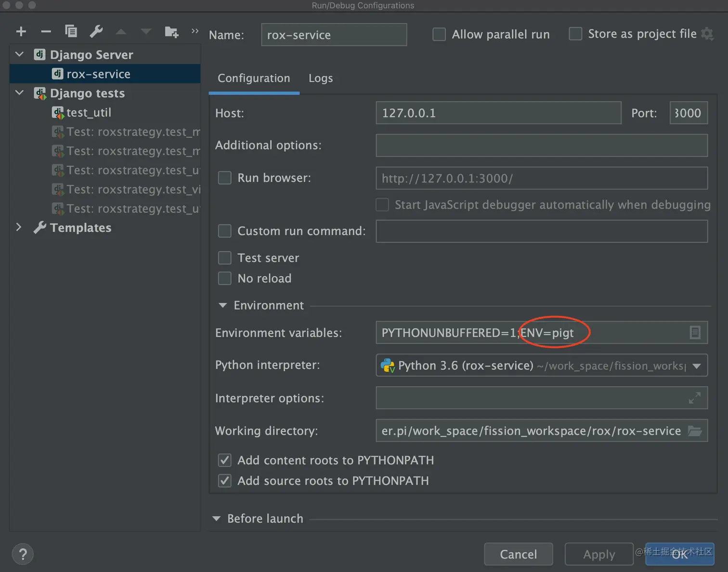Remove the selected configuration
The image size is (728, 572).
pyautogui.click(x=46, y=32)
